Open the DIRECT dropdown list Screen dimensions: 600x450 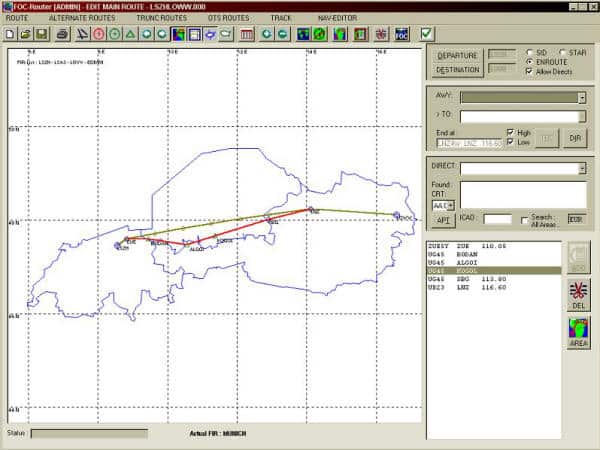[x=581, y=168]
